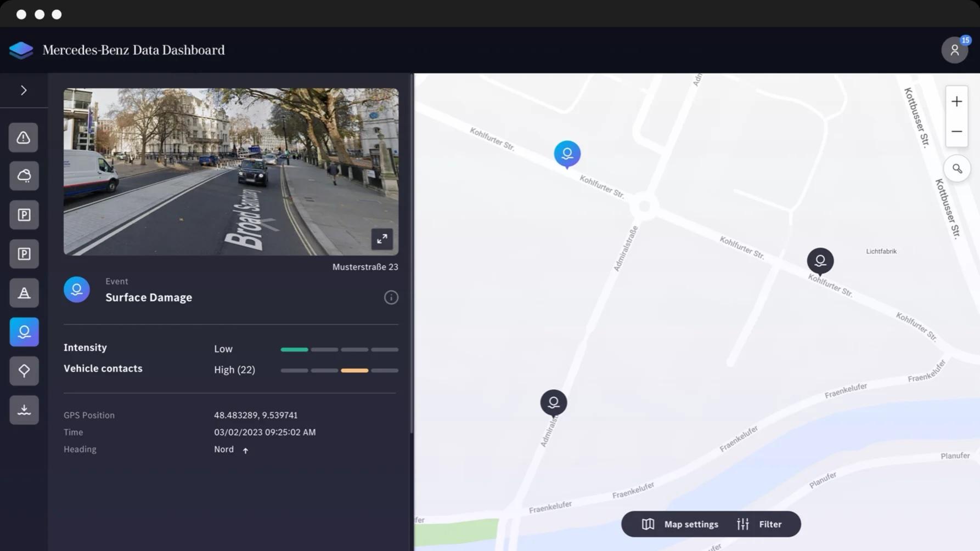Click the diamond sign icon in sidebar
The image size is (980, 551).
pos(24,370)
